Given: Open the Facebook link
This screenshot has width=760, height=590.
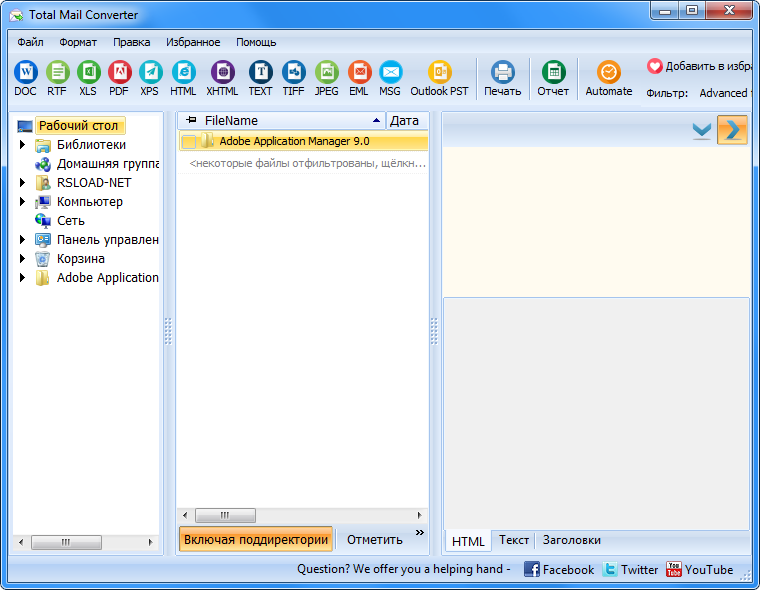Looking at the screenshot, I should point(559,569).
